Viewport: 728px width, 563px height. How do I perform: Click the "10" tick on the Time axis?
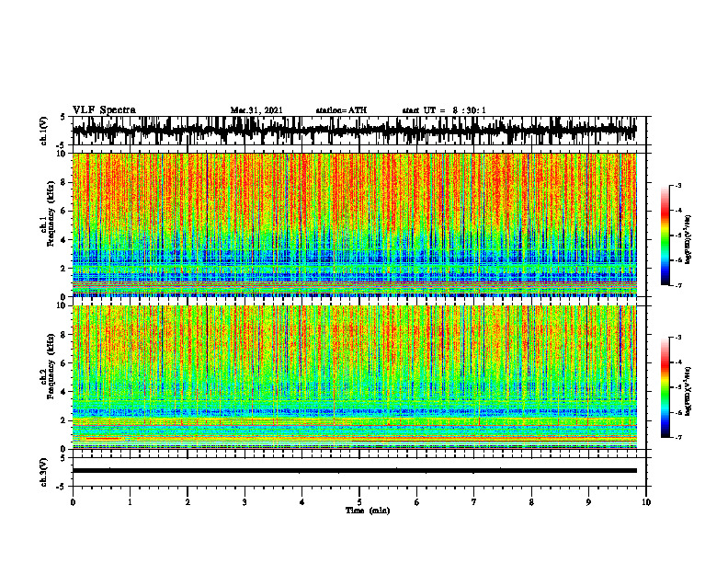(646, 502)
